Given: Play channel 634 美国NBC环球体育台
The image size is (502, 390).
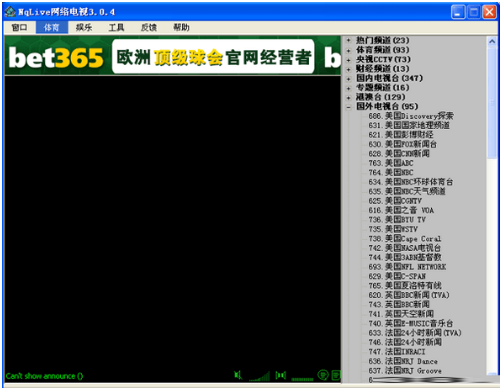Looking at the screenshot, I should pyautogui.click(x=411, y=182).
